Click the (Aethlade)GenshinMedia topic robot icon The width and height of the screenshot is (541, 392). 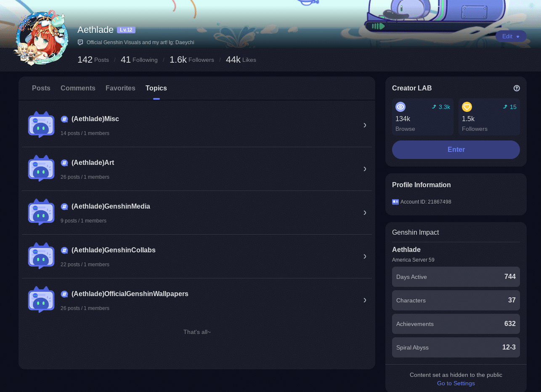click(41, 212)
